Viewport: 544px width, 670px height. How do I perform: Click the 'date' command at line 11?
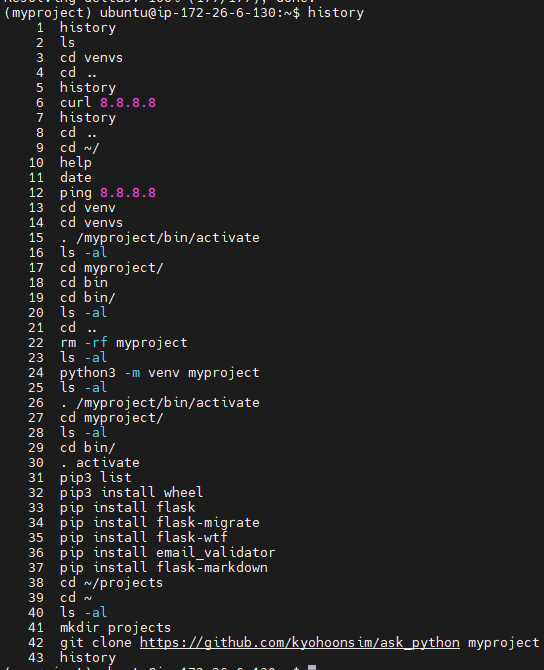76,178
